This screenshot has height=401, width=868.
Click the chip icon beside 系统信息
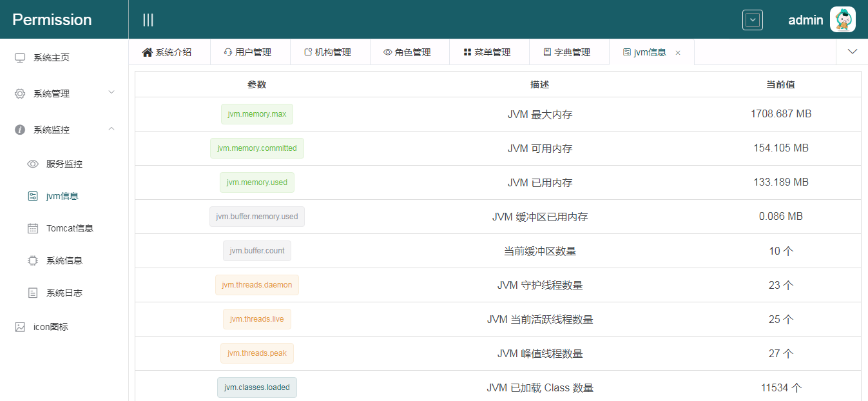[33, 260]
